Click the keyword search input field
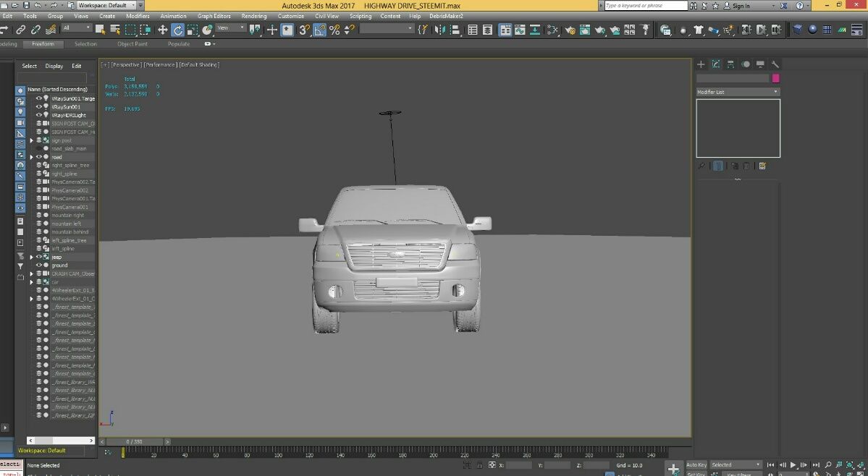This screenshot has width=868, height=476. (x=646, y=6)
